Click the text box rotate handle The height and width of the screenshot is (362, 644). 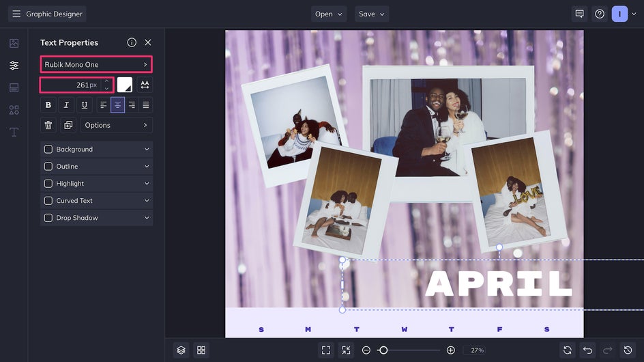[x=499, y=247]
